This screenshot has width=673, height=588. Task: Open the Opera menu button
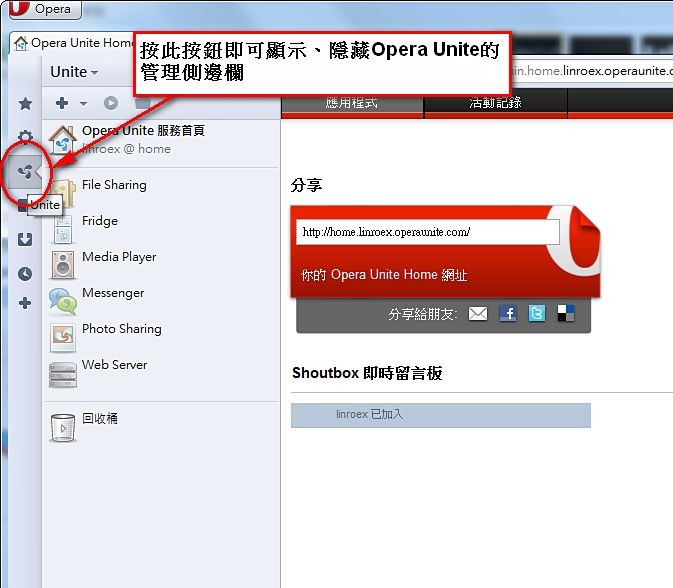pos(45,9)
